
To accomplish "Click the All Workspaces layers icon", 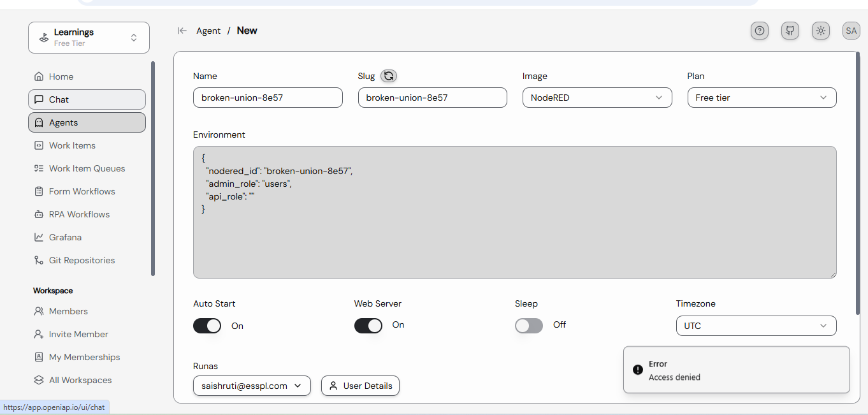I will pos(39,380).
